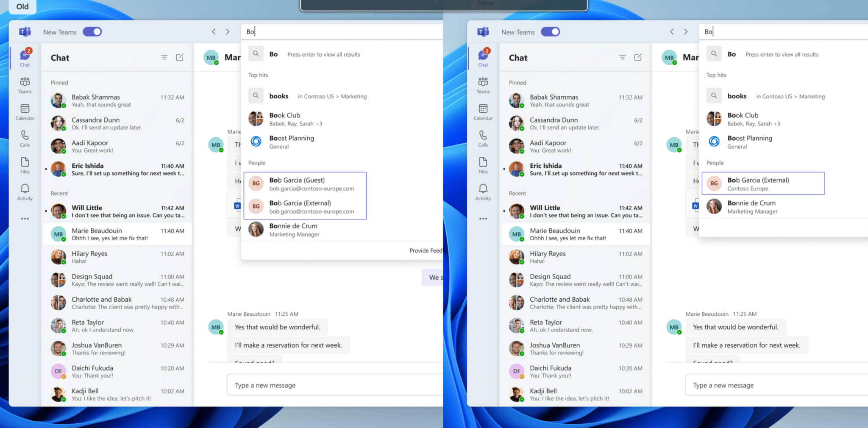
Task: Click the Chat icon in left Old window
Action: pos(25,58)
